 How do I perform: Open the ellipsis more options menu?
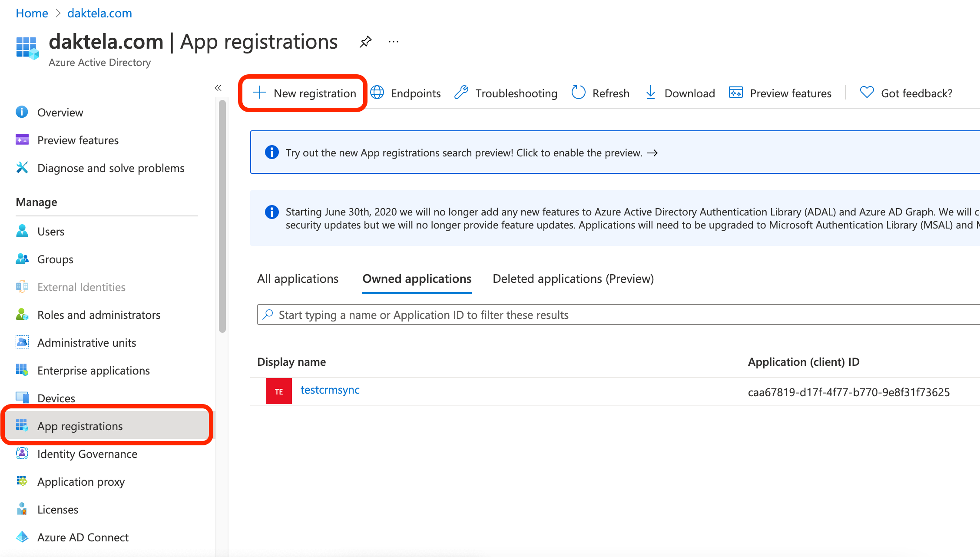tap(393, 42)
